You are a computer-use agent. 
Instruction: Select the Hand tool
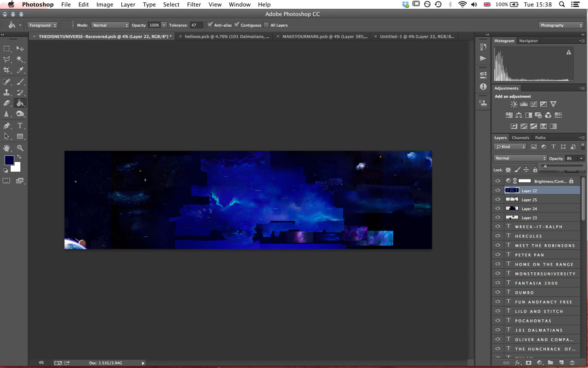click(7, 148)
